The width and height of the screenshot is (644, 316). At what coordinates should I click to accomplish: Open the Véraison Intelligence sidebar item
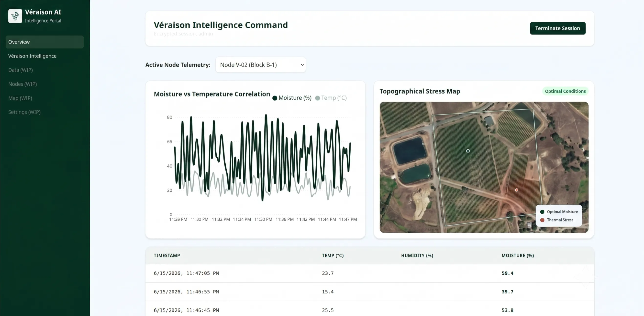click(x=32, y=56)
